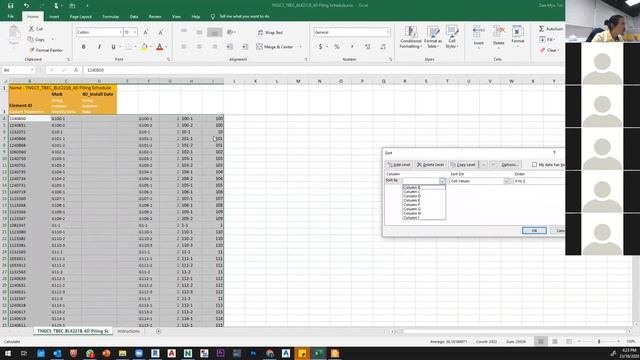The height and width of the screenshot is (360, 640).
Task: Pick the red font color swatch
Action: 160,47
